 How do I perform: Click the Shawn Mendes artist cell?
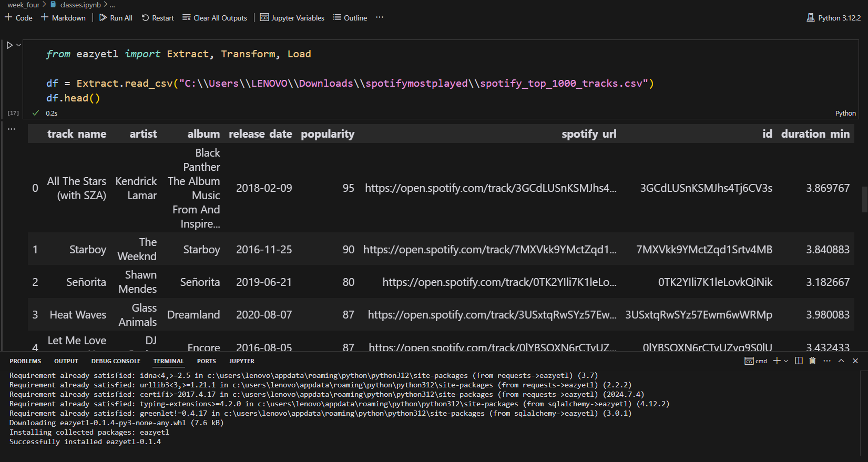click(x=138, y=282)
